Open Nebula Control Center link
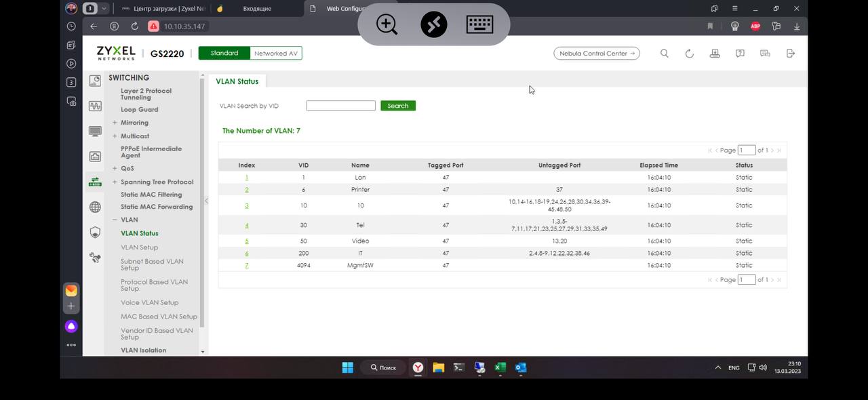The width and height of the screenshot is (868, 400). 597,54
